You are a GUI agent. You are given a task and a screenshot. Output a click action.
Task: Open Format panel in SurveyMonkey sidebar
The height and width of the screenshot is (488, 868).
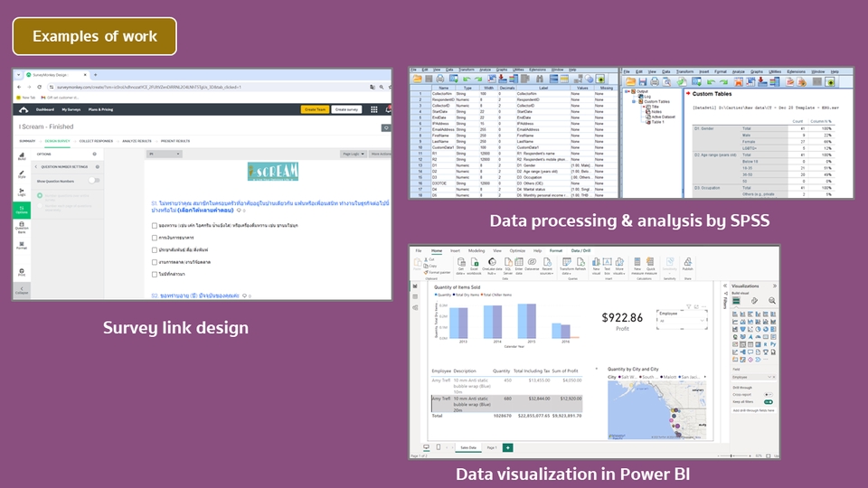click(x=22, y=245)
